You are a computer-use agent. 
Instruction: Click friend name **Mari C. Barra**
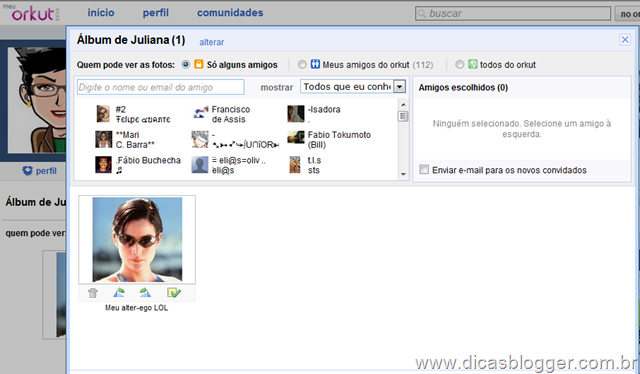point(135,140)
